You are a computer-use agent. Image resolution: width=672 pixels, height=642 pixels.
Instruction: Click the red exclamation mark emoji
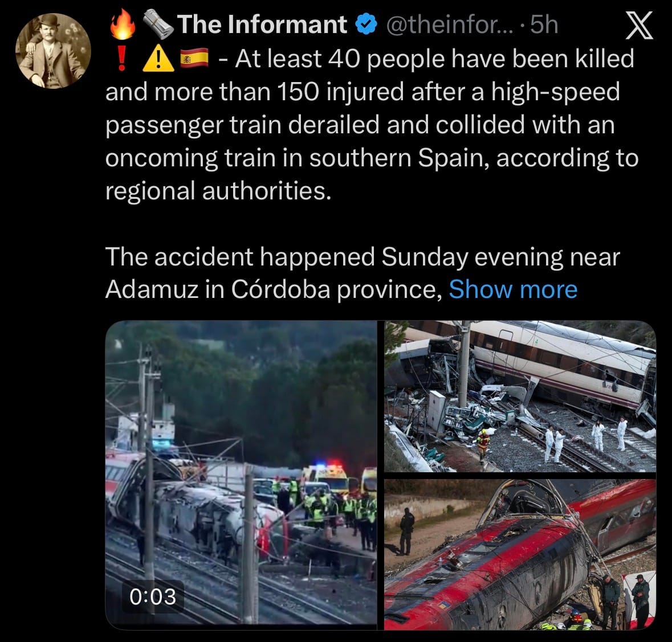click(x=122, y=58)
